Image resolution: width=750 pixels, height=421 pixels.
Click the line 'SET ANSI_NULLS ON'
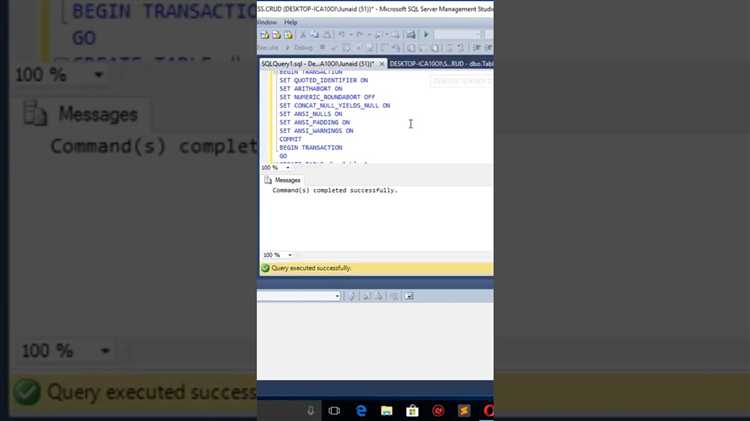click(x=311, y=114)
